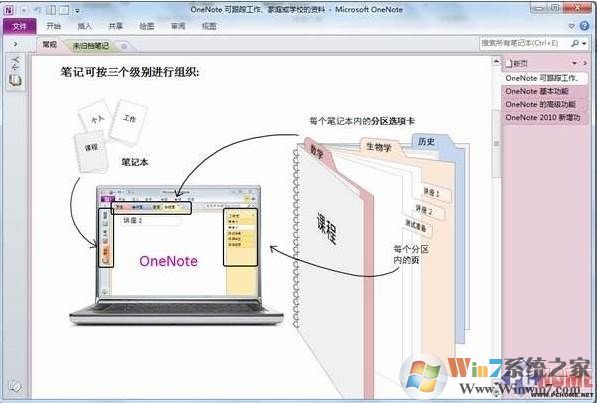Open the search scope dropdown arrow
Screen dimensions: 597x403
584,44
